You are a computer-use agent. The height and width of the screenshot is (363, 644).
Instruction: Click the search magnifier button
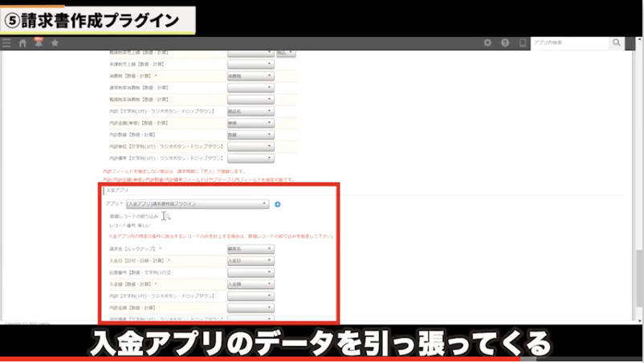pos(616,43)
